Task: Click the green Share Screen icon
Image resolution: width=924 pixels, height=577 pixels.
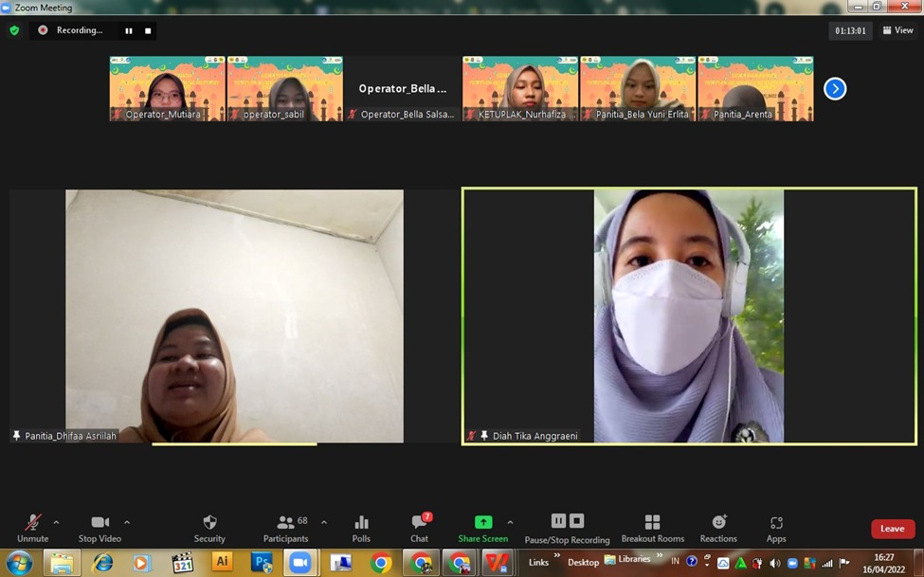Action: (x=483, y=522)
